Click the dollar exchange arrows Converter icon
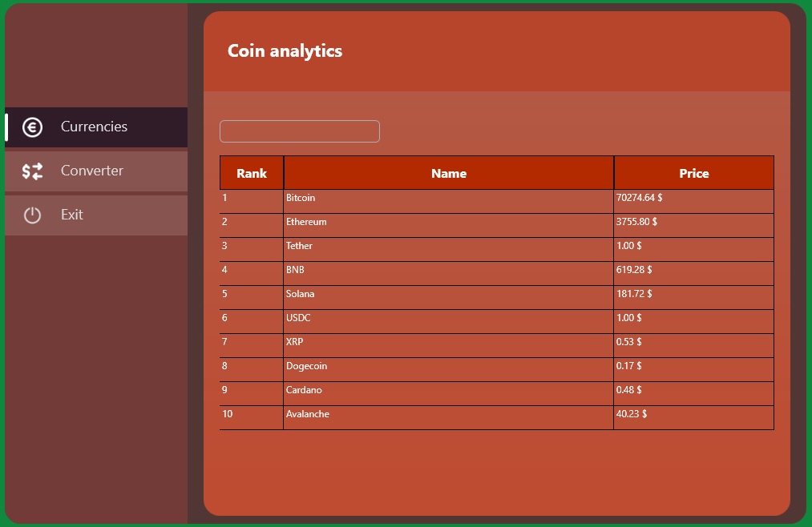The image size is (812, 527). click(x=32, y=171)
